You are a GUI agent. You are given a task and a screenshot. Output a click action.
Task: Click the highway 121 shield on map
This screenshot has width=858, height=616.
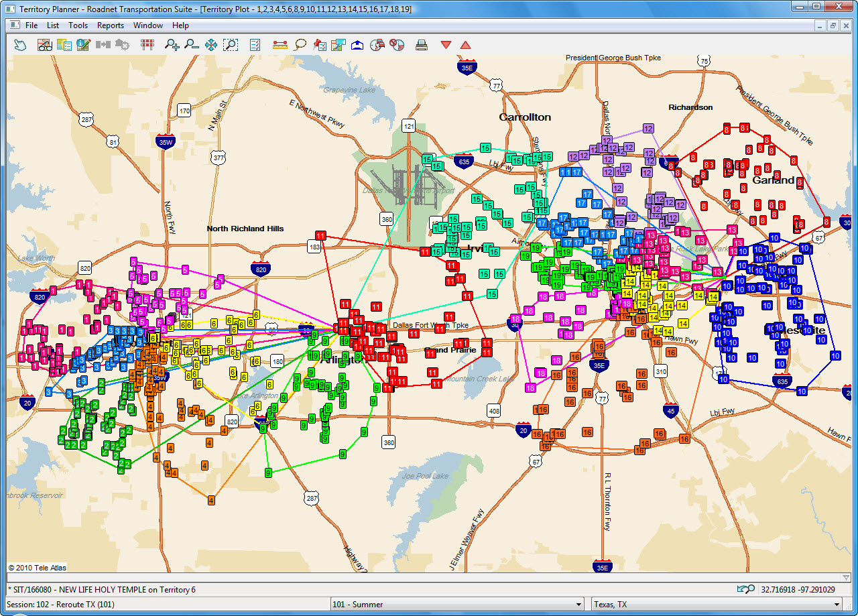(408, 125)
